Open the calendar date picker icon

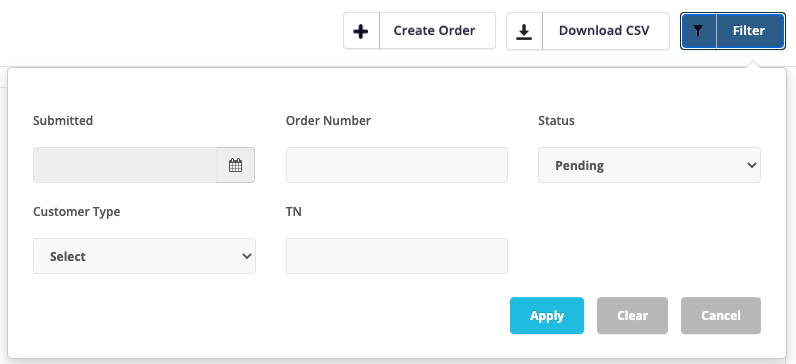pos(235,165)
